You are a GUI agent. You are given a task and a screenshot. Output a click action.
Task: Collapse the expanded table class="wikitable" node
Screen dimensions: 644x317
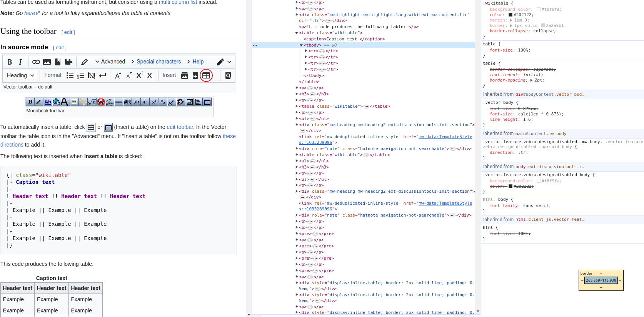pos(297,33)
